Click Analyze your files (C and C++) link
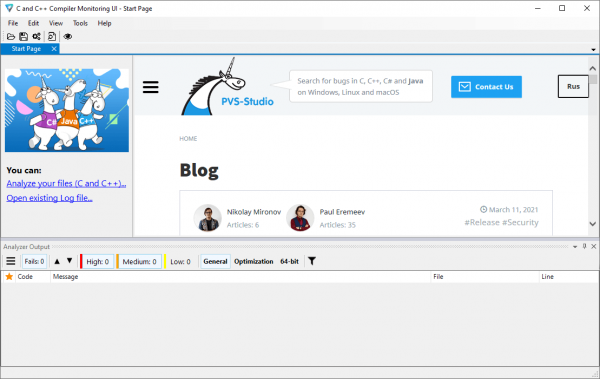The image size is (600, 379). tap(66, 183)
